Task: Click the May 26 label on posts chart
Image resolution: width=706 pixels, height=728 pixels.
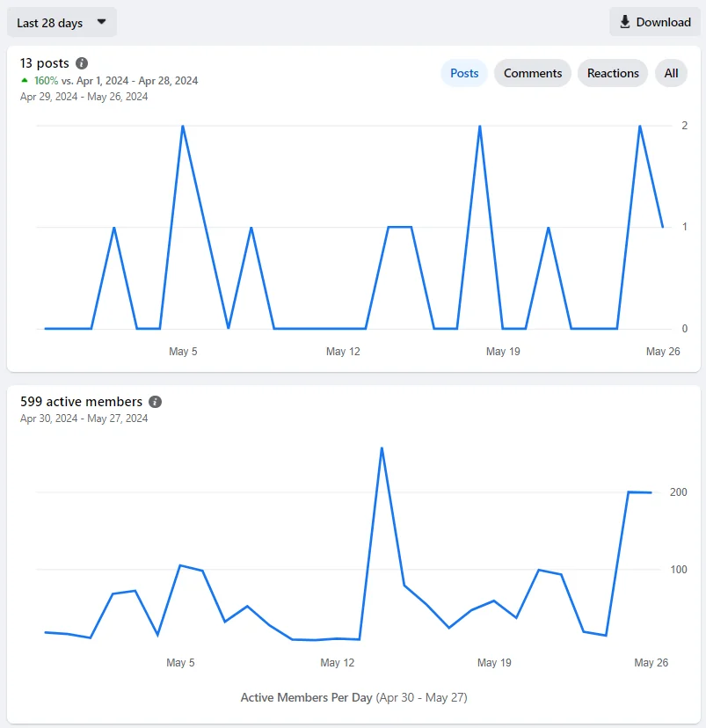Action: click(663, 352)
